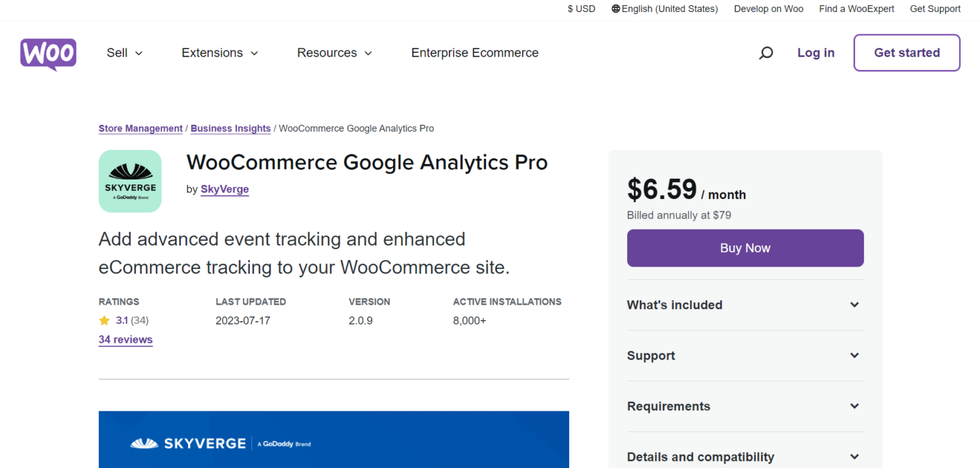Click the SkyVerge logo in the blue banner
980x468 pixels.
(189, 442)
